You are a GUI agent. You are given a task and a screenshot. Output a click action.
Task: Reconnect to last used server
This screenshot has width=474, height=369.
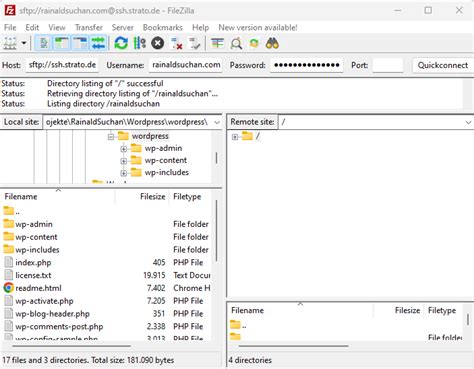point(194,43)
